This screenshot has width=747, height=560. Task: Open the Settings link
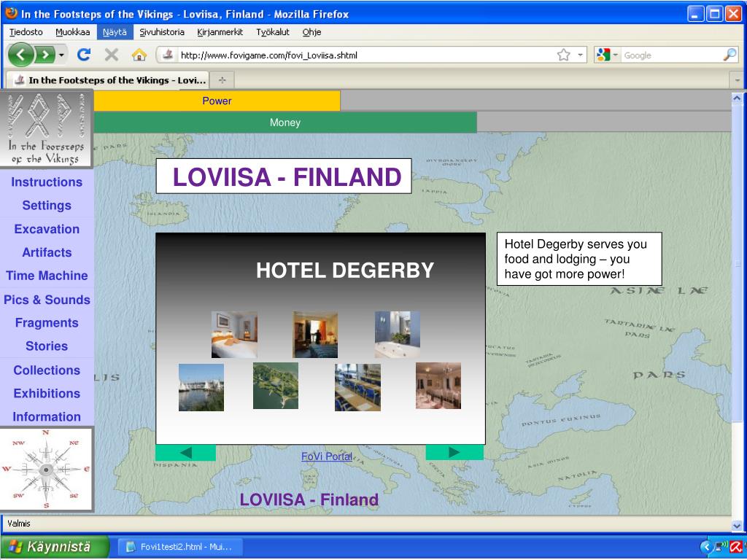47,205
